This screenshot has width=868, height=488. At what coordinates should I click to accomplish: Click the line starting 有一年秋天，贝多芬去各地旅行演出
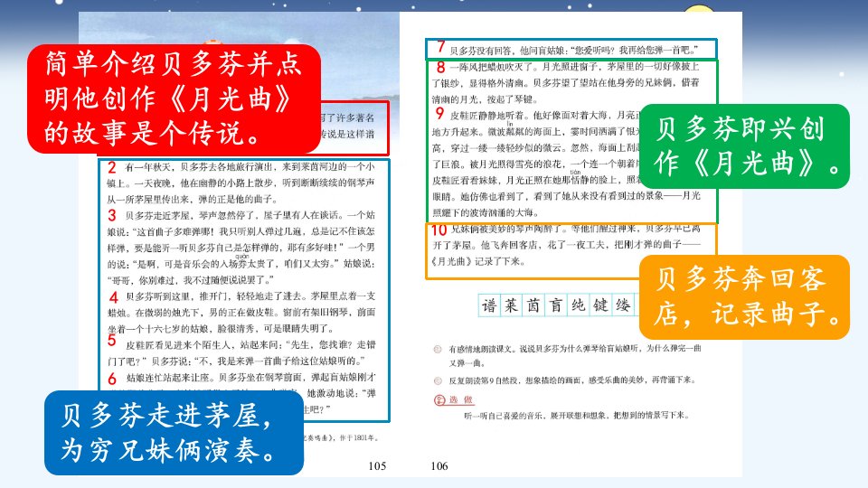(x=250, y=166)
